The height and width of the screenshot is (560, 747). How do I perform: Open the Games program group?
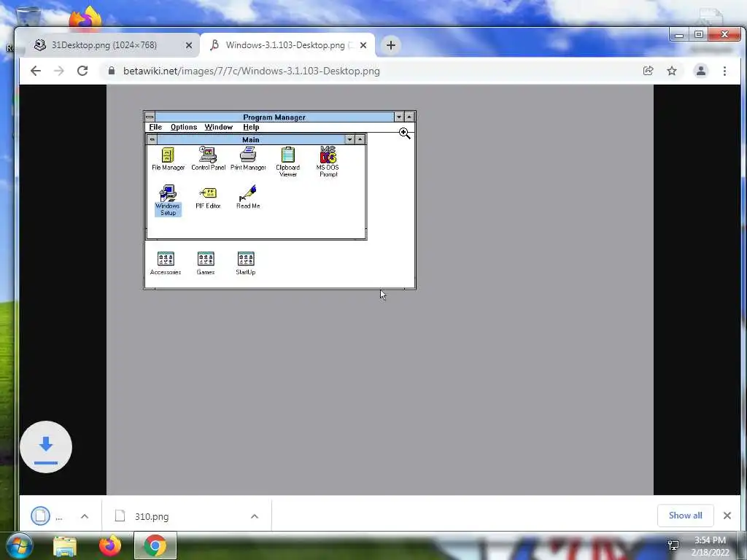205,262
